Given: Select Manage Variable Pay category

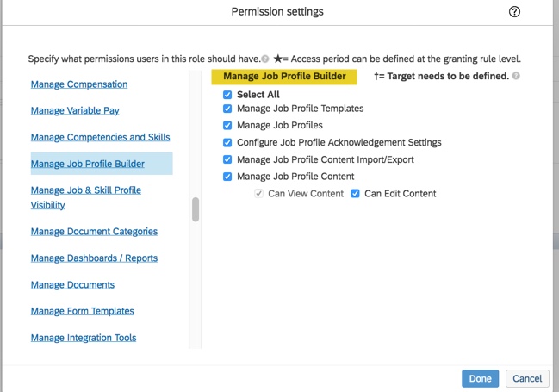Looking at the screenshot, I should [x=75, y=110].
